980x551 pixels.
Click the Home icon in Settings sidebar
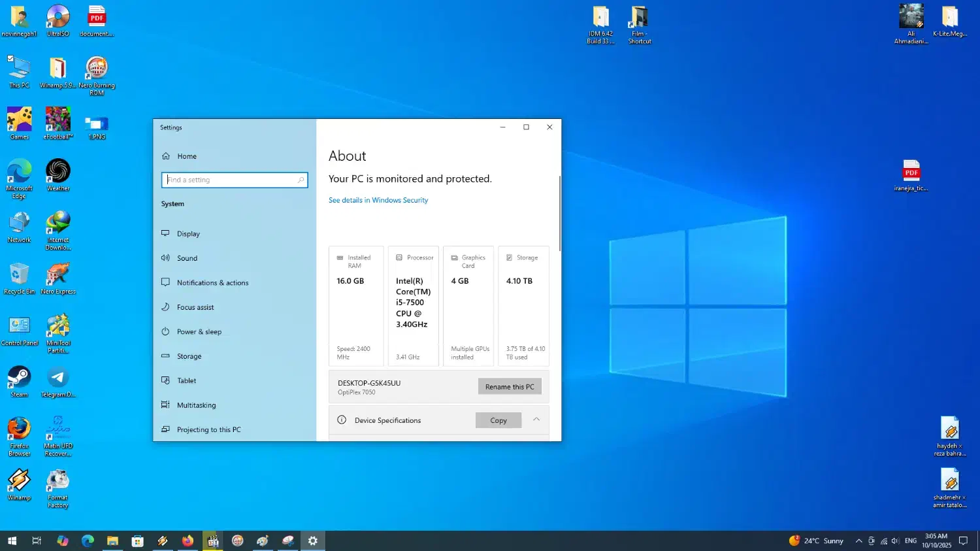point(166,156)
